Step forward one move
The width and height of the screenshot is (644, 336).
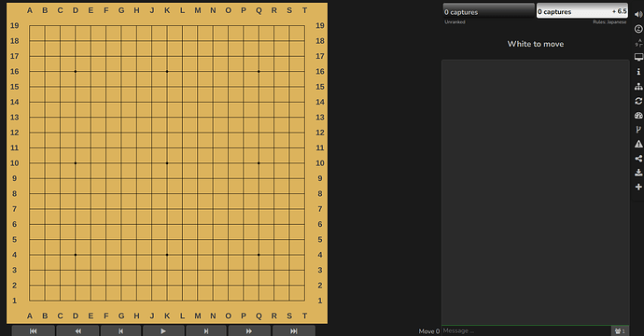(x=206, y=330)
